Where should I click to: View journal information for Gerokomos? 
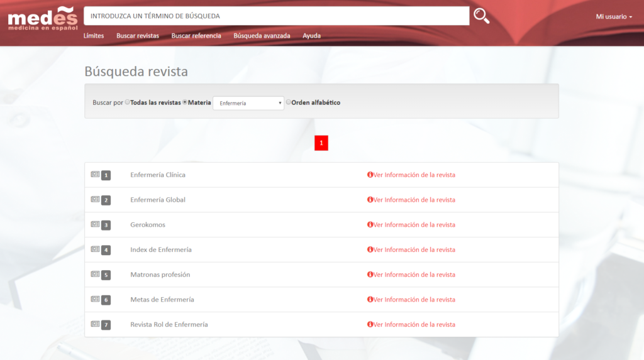(x=414, y=225)
